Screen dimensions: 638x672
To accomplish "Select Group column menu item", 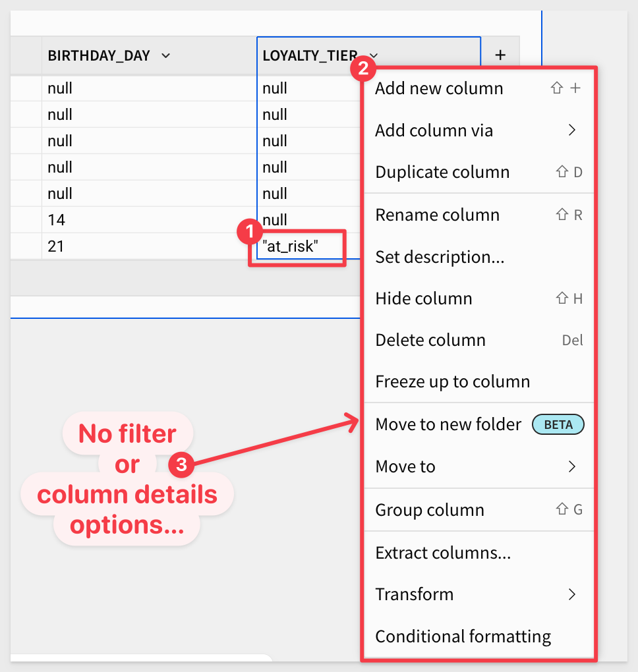I will point(478,509).
